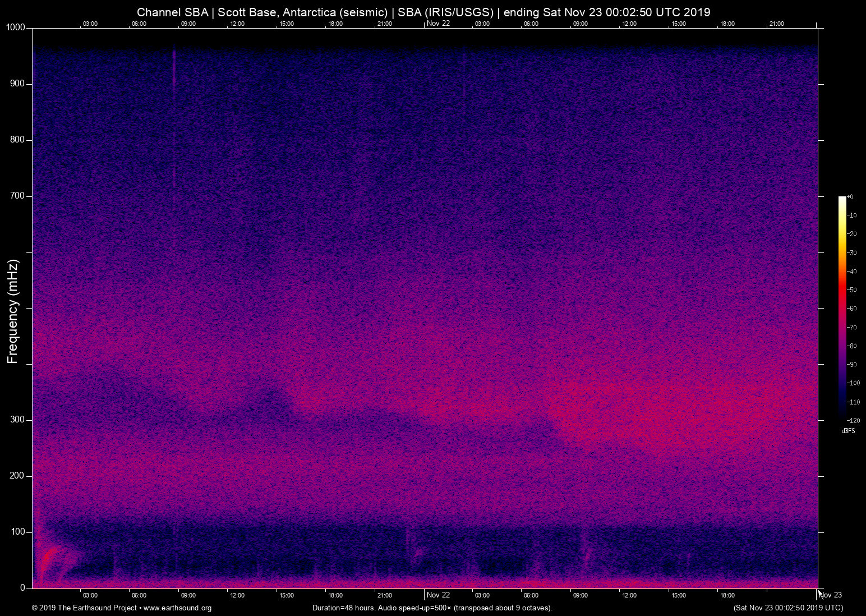The height and width of the screenshot is (616, 866).
Task: Click the 'Nov 22' date label on the bottom axis
Action: [438, 595]
